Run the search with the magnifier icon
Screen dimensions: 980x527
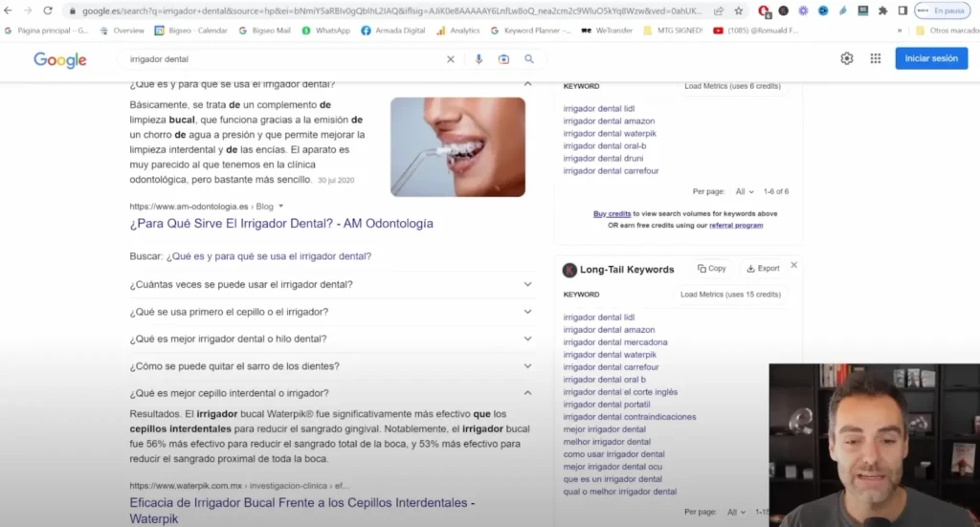[528, 58]
